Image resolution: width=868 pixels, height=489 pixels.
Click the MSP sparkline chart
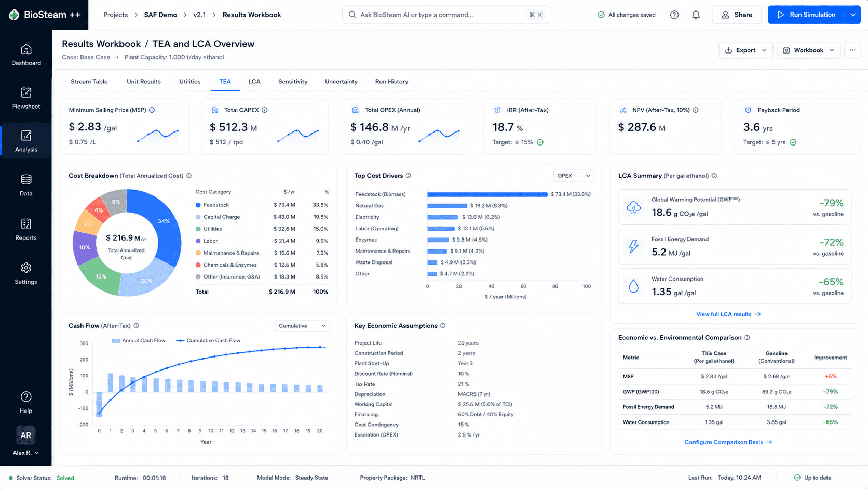[158, 135]
